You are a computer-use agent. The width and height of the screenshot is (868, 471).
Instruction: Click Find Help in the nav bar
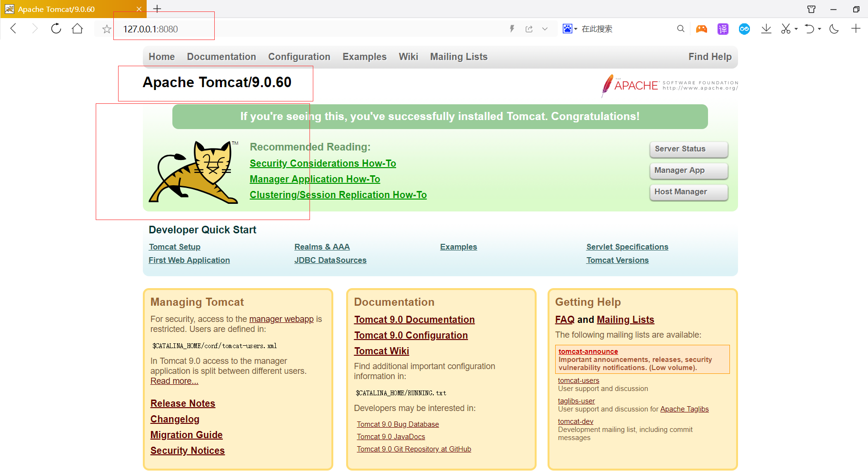(710, 57)
